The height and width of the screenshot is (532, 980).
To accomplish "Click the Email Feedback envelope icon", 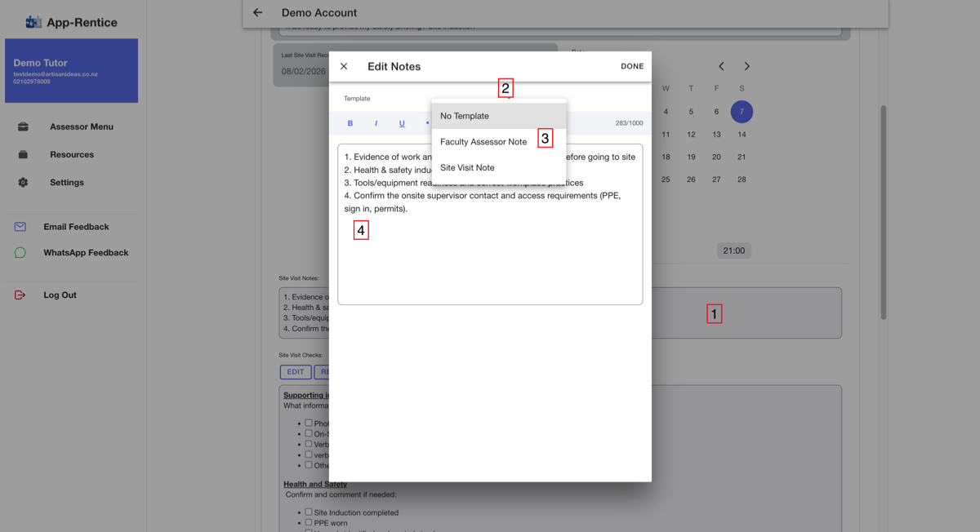I will (x=20, y=227).
